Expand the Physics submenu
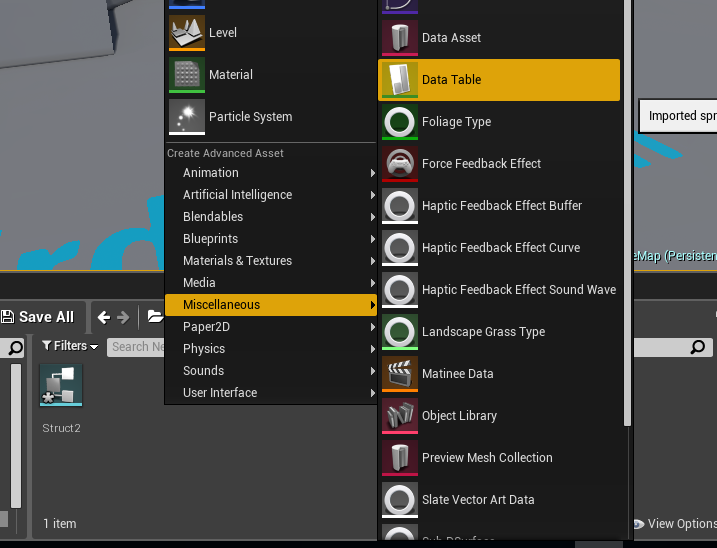 (x=271, y=349)
